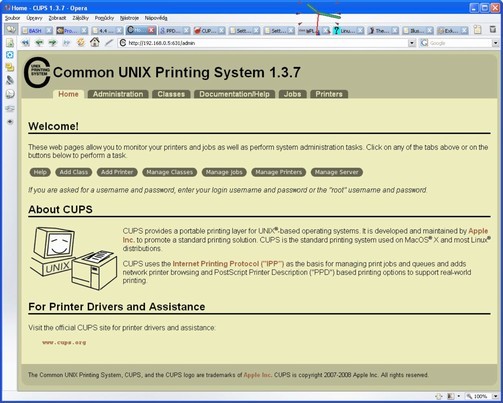Click the magnifier zoom icon in status bar

469,396
